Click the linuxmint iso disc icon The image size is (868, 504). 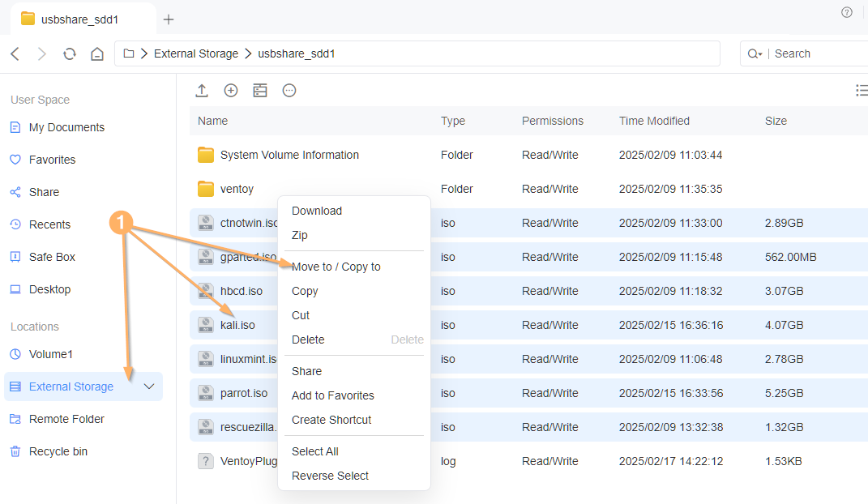tap(206, 359)
